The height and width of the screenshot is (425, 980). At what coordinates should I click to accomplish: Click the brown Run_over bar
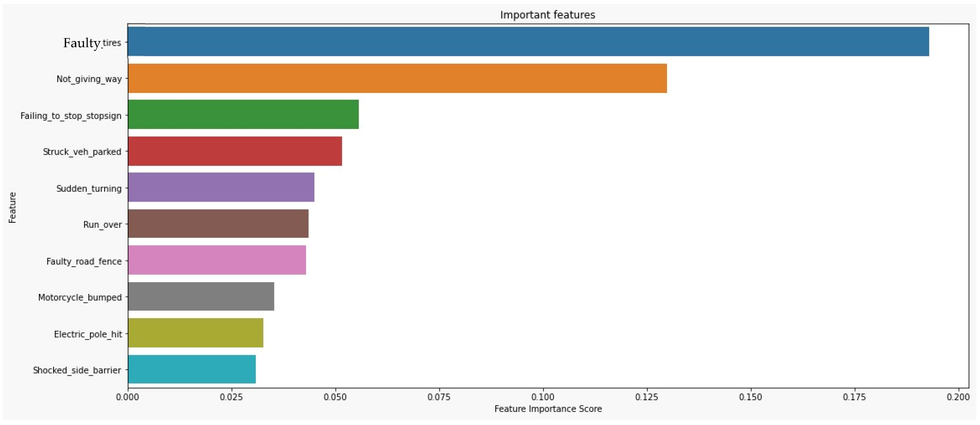[218, 224]
